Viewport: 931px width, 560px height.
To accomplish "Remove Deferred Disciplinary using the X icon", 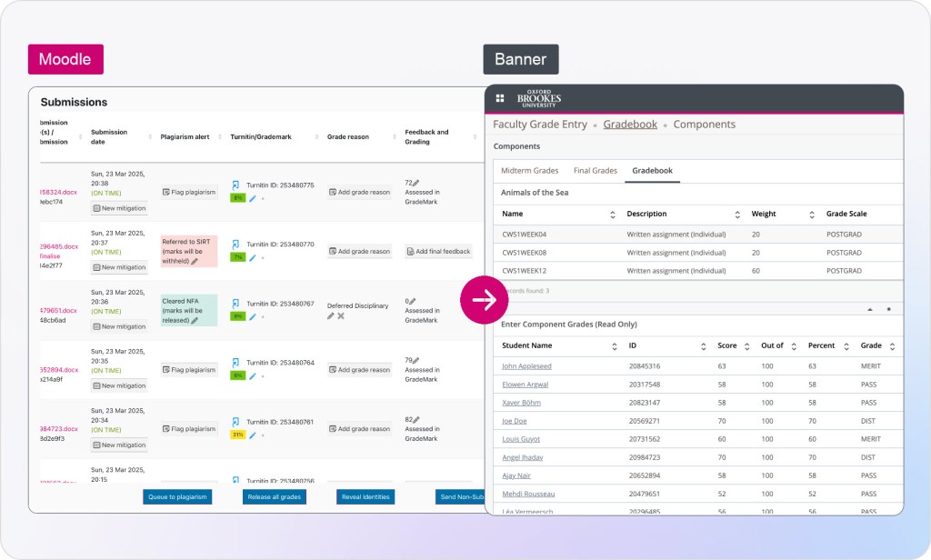I will coord(341,315).
